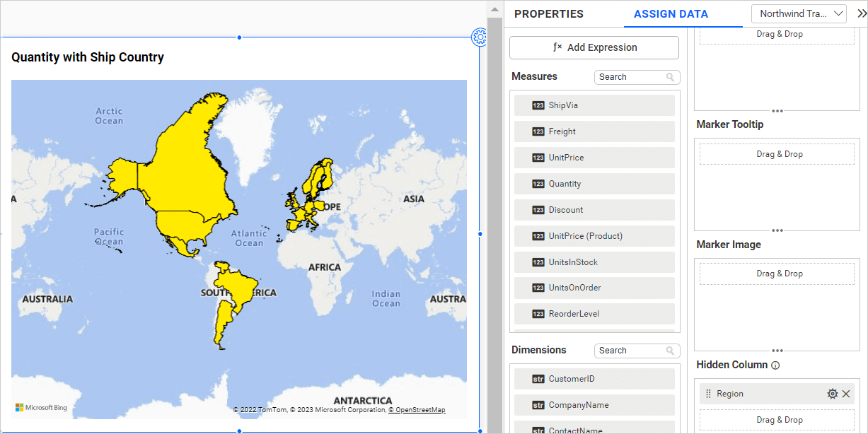
Task: Click the scrollbar up arrow beside the map
Action: (x=494, y=8)
